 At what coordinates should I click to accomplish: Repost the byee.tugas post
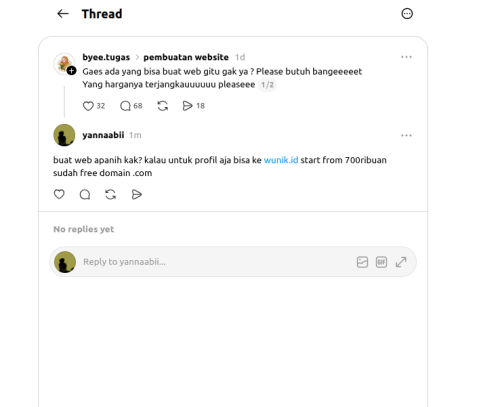pyautogui.click(x=163, y=106)
